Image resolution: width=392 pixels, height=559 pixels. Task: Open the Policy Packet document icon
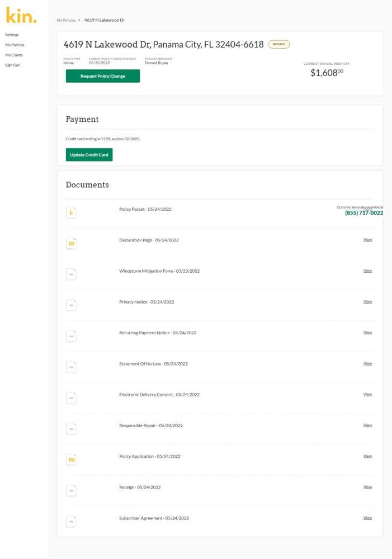71,212
